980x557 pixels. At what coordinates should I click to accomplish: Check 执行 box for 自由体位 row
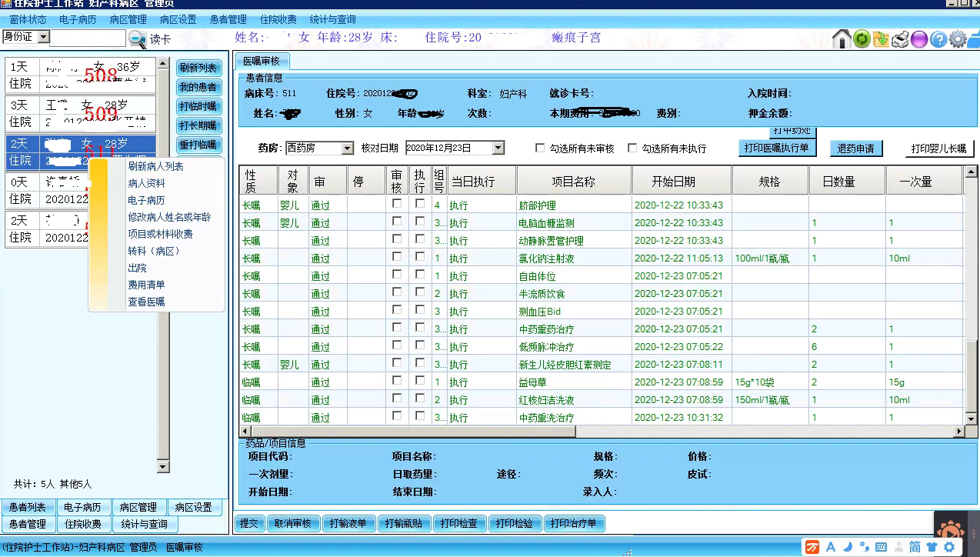[x=420, y=275]
